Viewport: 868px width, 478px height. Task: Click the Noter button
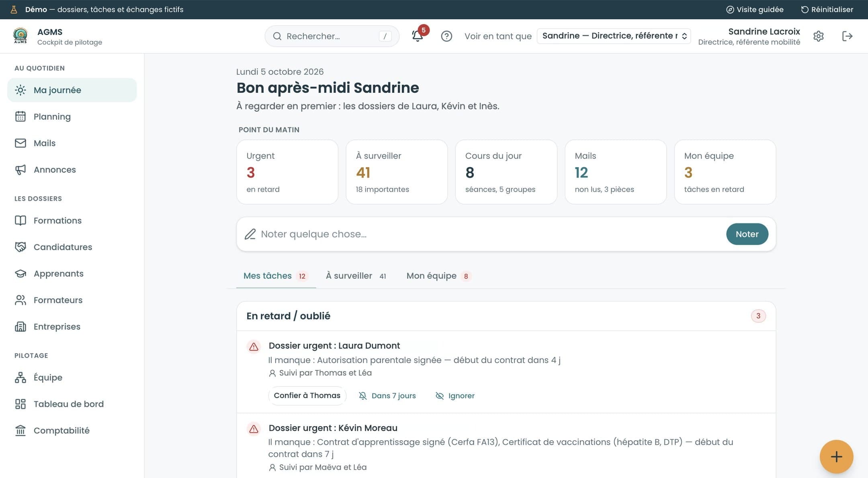747,234
